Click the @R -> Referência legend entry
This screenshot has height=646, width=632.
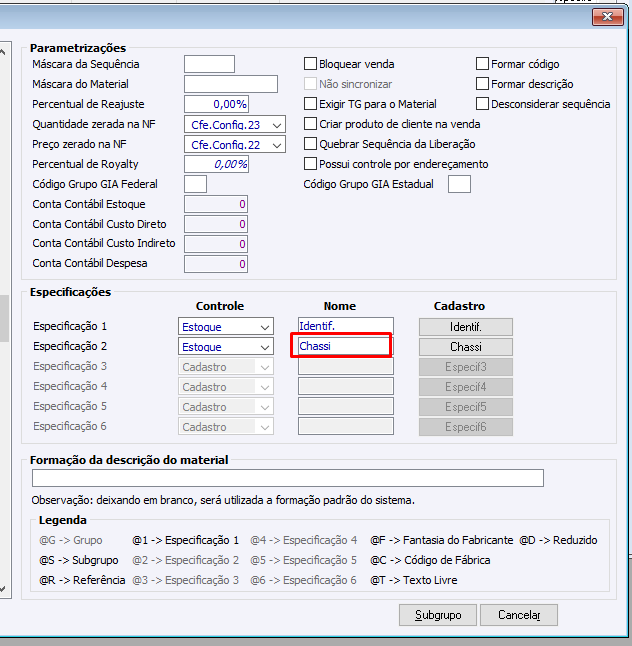82,580
